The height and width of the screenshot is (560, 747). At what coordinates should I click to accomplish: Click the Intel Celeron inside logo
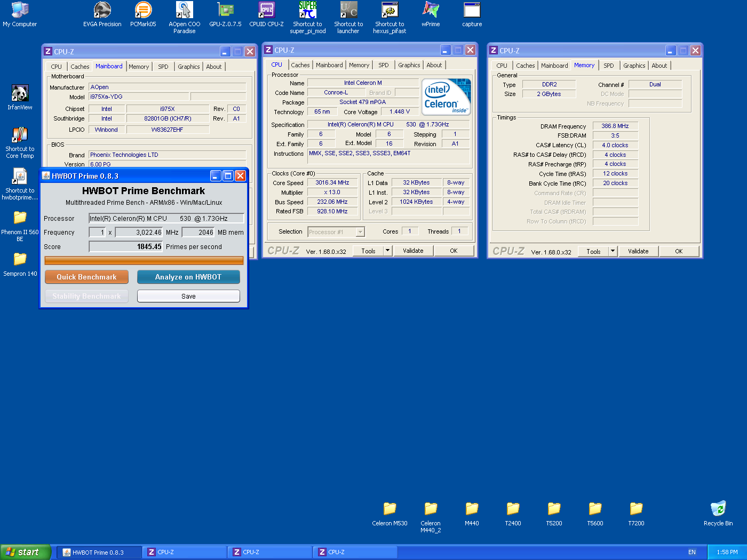point(446,97)
